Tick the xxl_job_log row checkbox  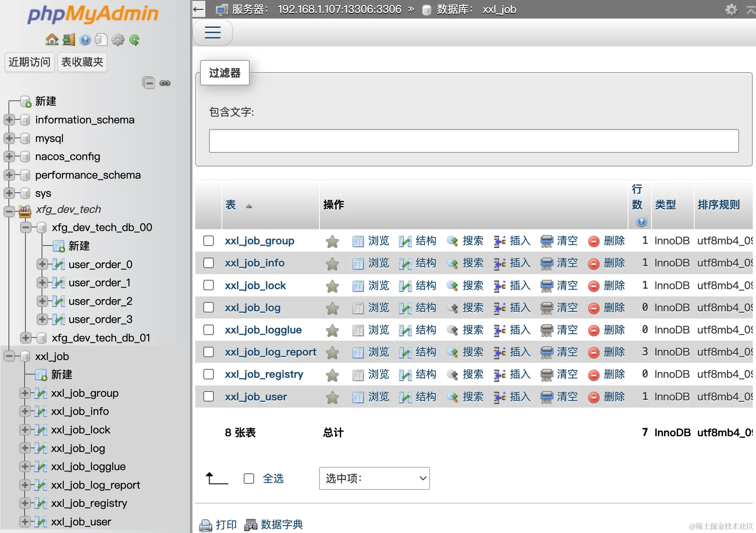tap(209, 307)
